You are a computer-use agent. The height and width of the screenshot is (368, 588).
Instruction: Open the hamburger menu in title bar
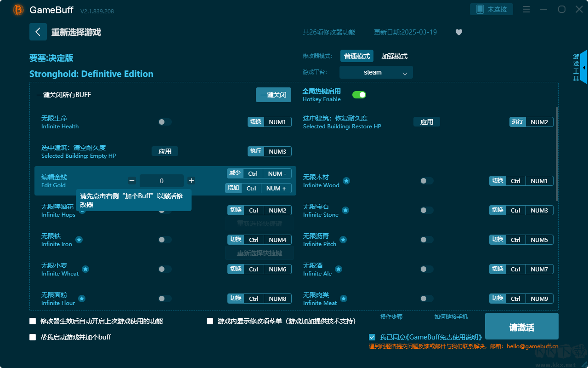pos(526,9)
